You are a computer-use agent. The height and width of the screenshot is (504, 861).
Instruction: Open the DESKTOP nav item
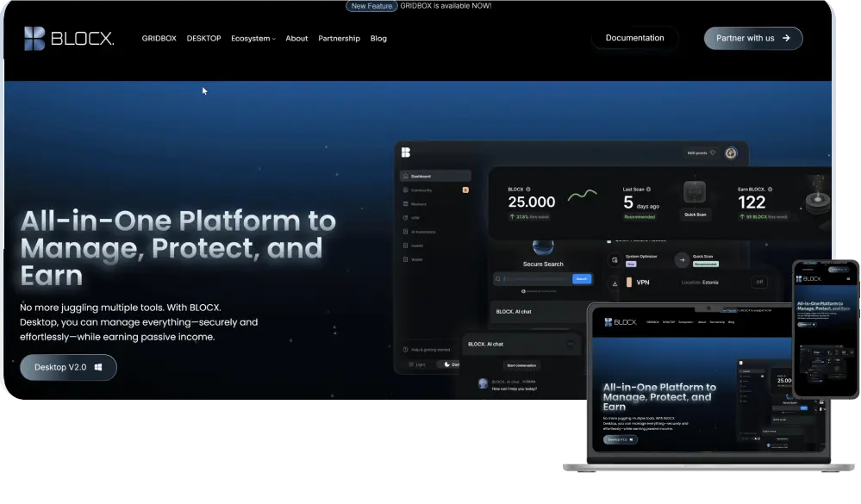tap(203, 39)
